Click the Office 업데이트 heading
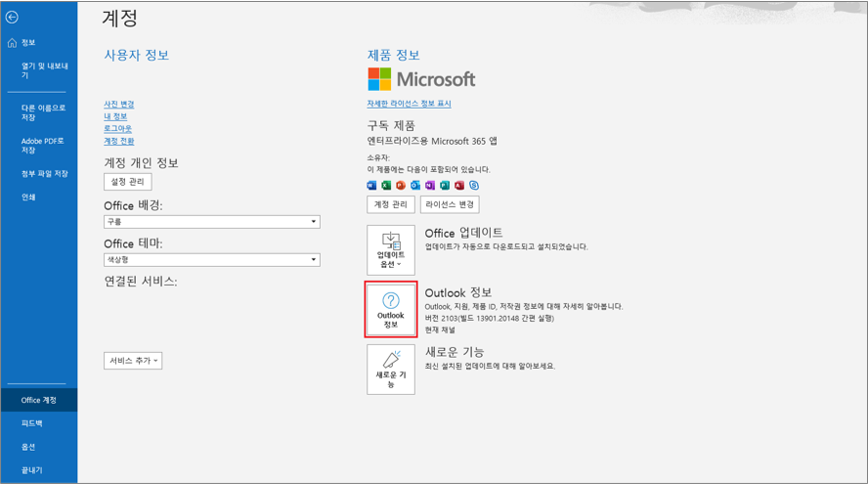The height and width of the screenshot is (484, 868). (x=464, y=233)
